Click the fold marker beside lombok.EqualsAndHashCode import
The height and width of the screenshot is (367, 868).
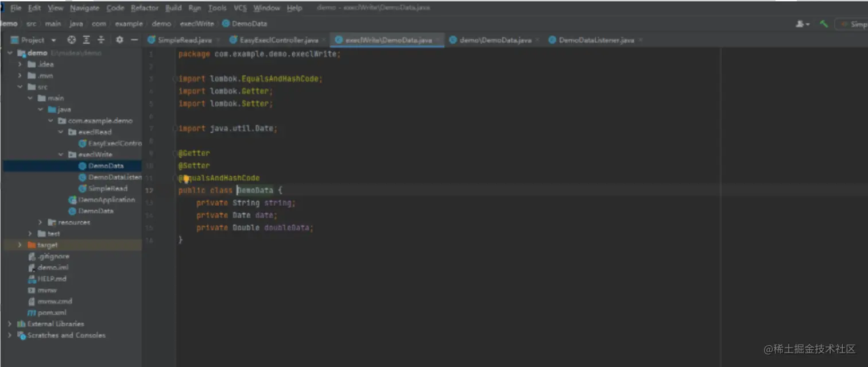point(175,79)
